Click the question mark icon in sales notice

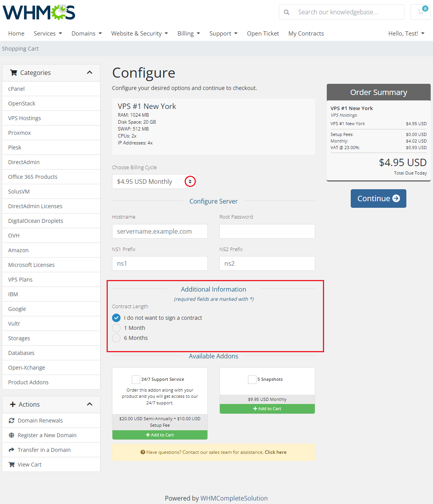click(x=143, y=452)
